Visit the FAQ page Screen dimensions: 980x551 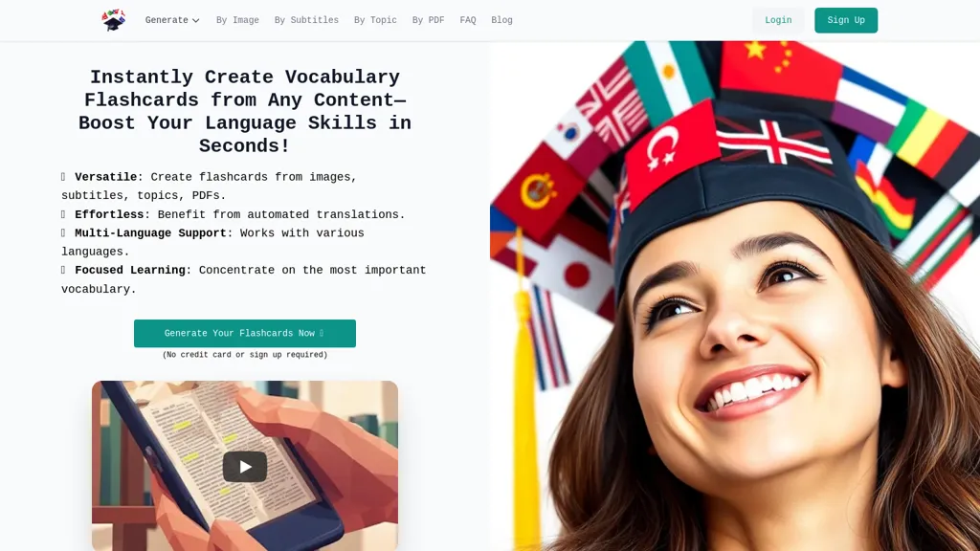pyautogui.click(x=467, y=20)
